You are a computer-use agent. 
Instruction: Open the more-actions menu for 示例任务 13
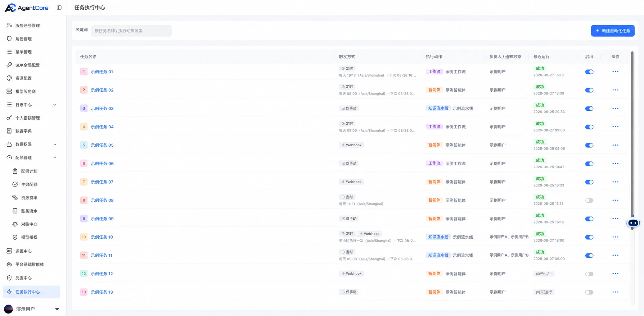(x=615, y=292)
